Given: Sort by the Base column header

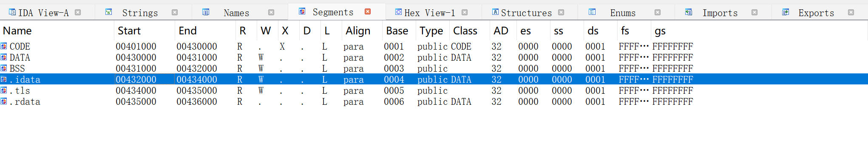Looking at the screenshot, I should coord(400,31).
